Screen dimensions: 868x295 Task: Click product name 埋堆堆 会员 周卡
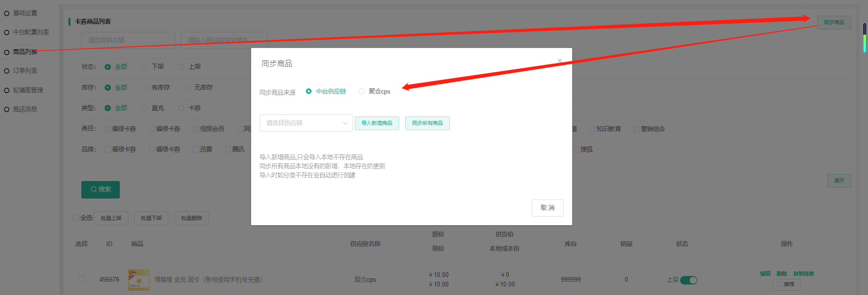coord(208,280)
